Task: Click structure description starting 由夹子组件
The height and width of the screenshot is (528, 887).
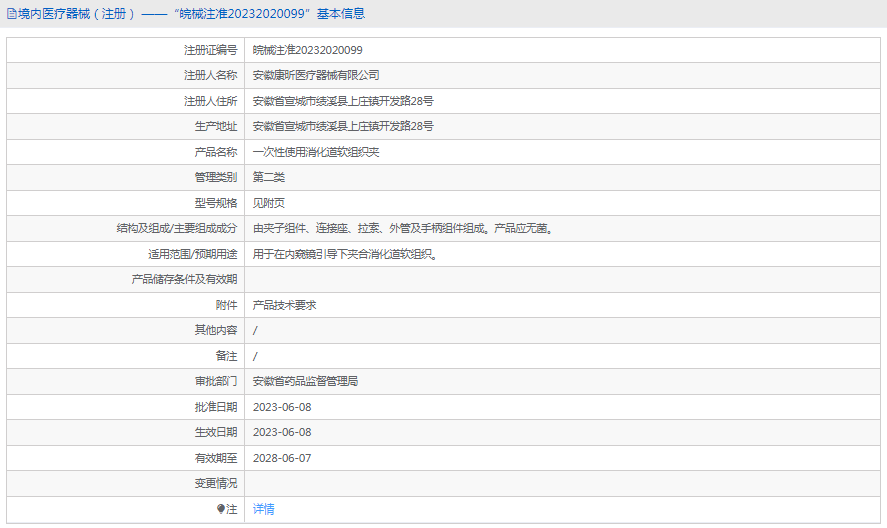Action: (x=403, y=228)
